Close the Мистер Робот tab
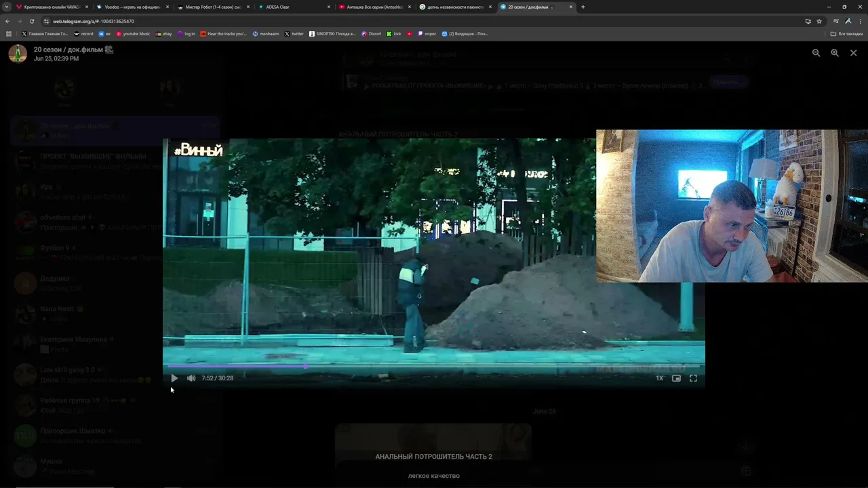The width and height of the screenshot is (868, 488). tap(248, 7)
